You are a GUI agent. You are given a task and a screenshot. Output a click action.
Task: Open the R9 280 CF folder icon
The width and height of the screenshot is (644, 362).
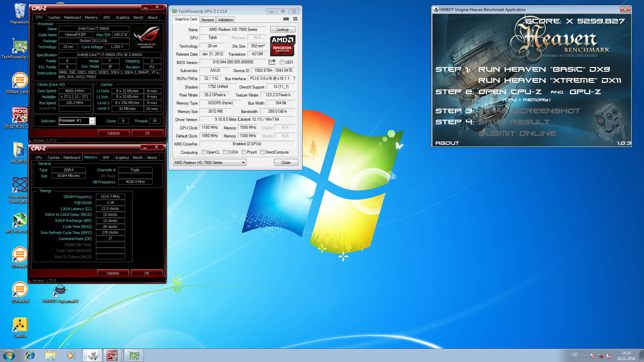coord(19,153)
